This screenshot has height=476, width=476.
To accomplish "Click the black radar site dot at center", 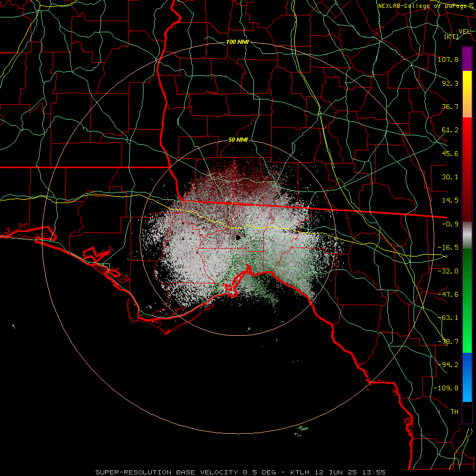I will pos(237,237).
